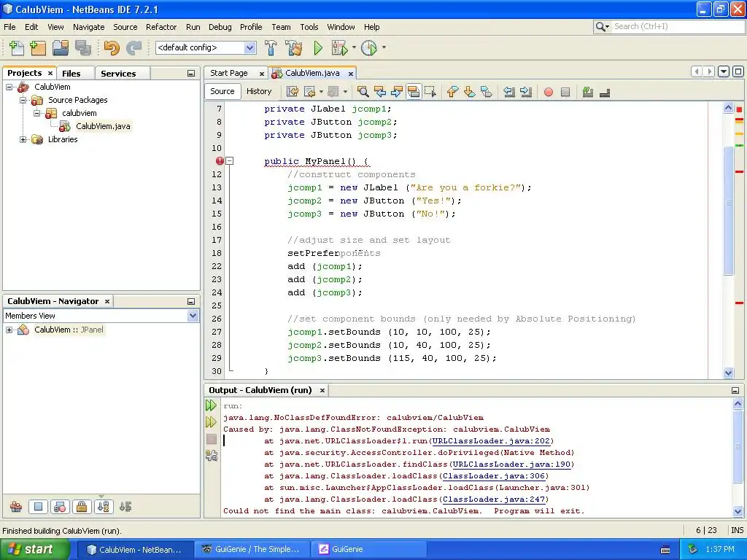Shift Line Right in the editor toolbar
The image size is (747, 560).
[x=526, y=92]
